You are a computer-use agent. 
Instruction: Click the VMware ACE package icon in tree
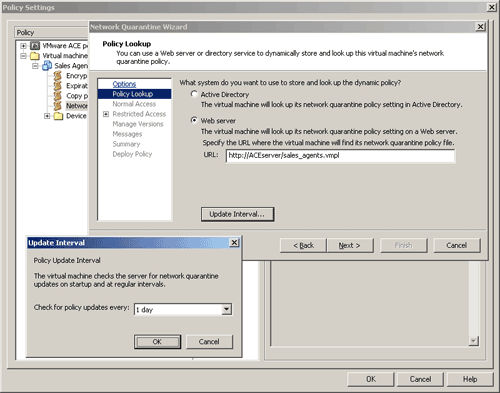35,46
